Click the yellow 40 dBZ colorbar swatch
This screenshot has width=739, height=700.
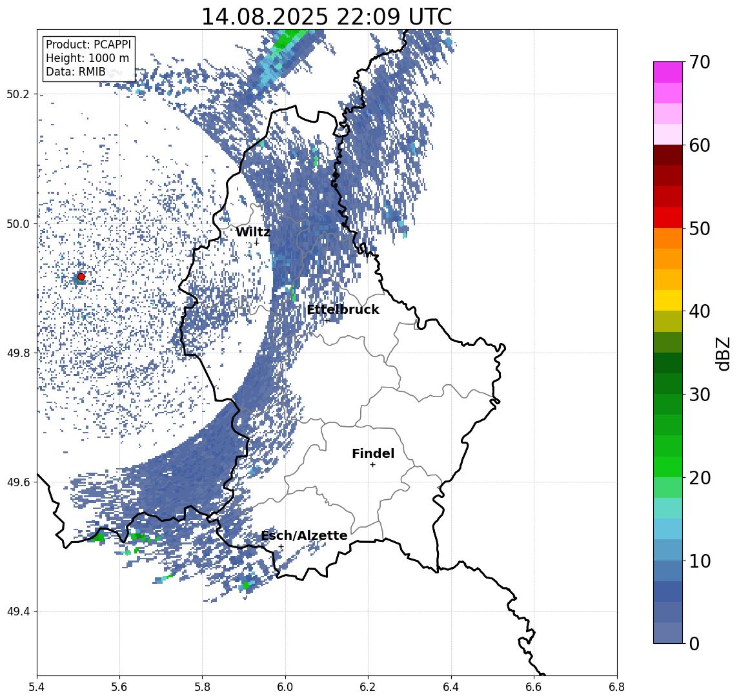click(668, 301)
